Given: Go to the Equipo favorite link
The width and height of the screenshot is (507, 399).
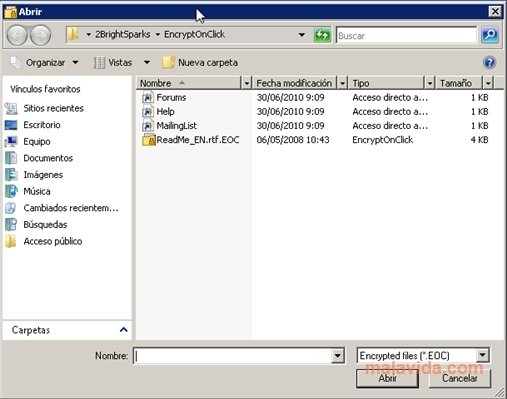Looking at the screenshot, I should coord(37,142).
